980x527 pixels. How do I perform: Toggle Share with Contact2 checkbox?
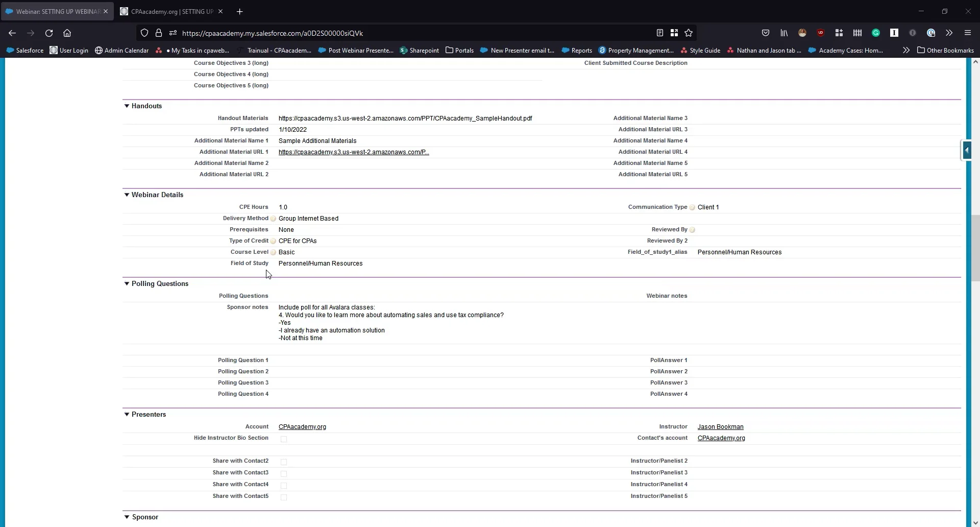click(x=284, y=462)
